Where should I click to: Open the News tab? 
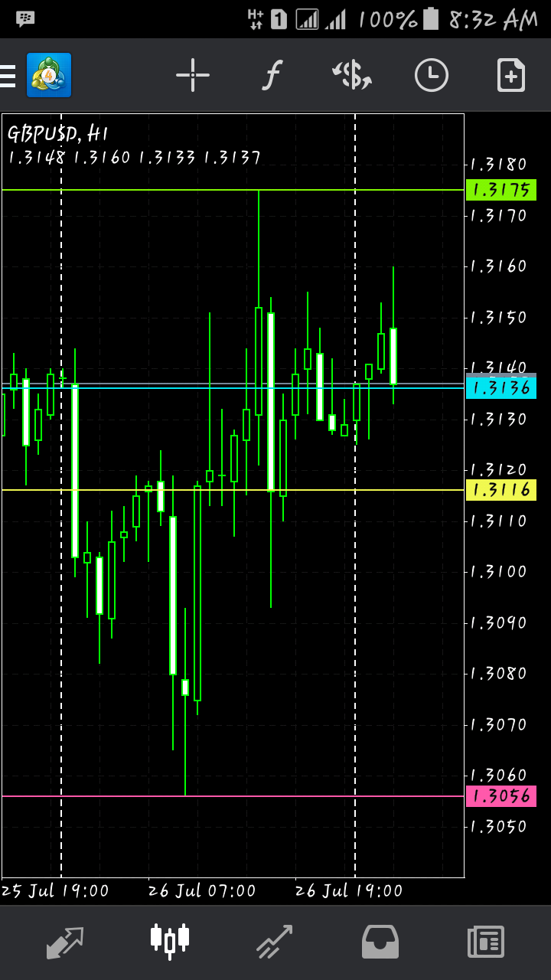(x=486, y=942)
